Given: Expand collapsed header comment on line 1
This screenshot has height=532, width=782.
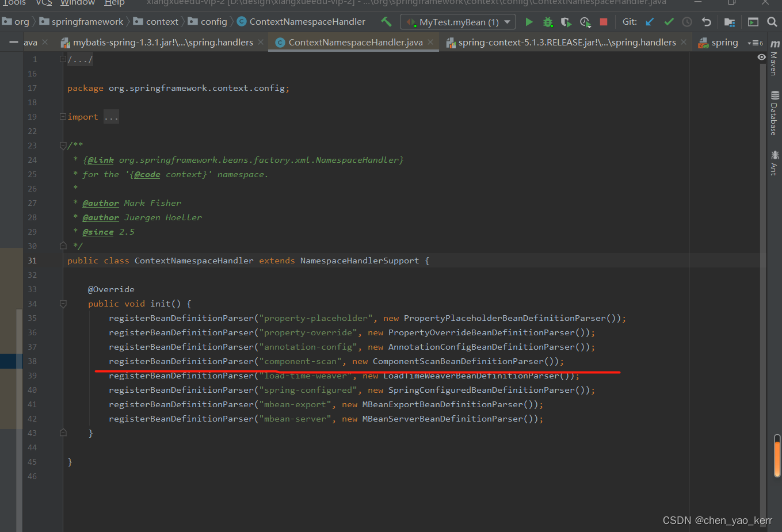Looking at the screenshot, I should click(63, 59).
